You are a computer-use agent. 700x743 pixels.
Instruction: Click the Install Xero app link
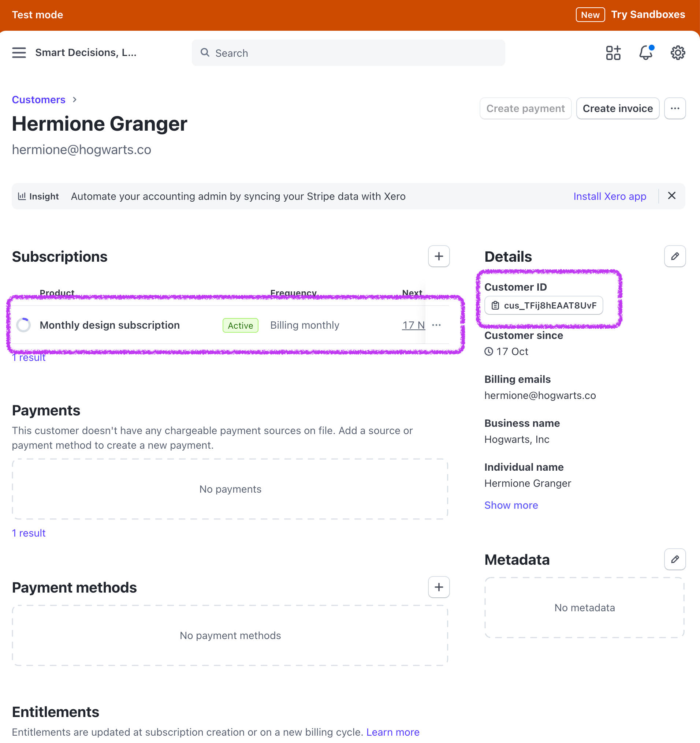pos(610,196)
